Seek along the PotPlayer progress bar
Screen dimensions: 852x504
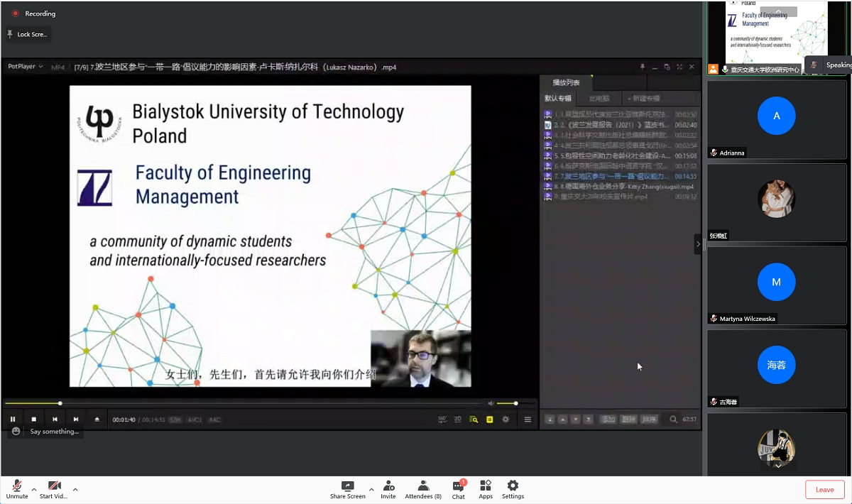tap(244, 403)
